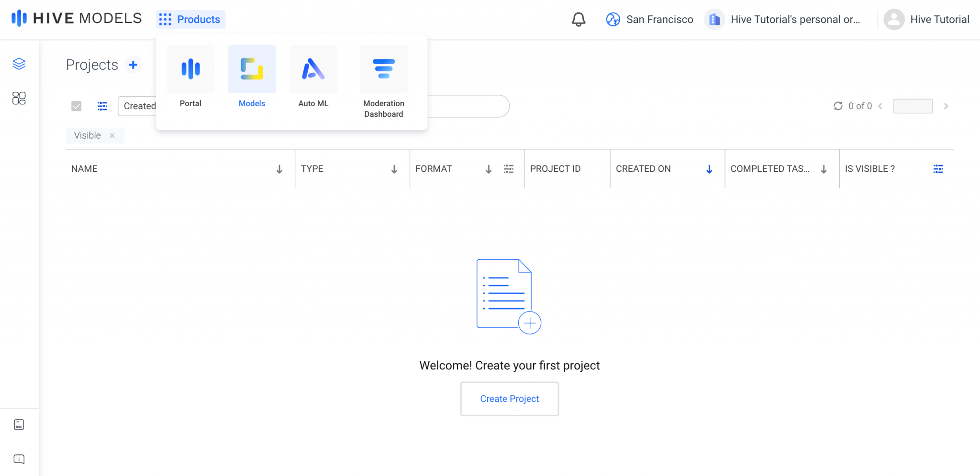Image resolution: width=980 pixels, height=476 pixels.
Task: Open the Moderation Dashboard icon
Action: click(x=383, y=68)
